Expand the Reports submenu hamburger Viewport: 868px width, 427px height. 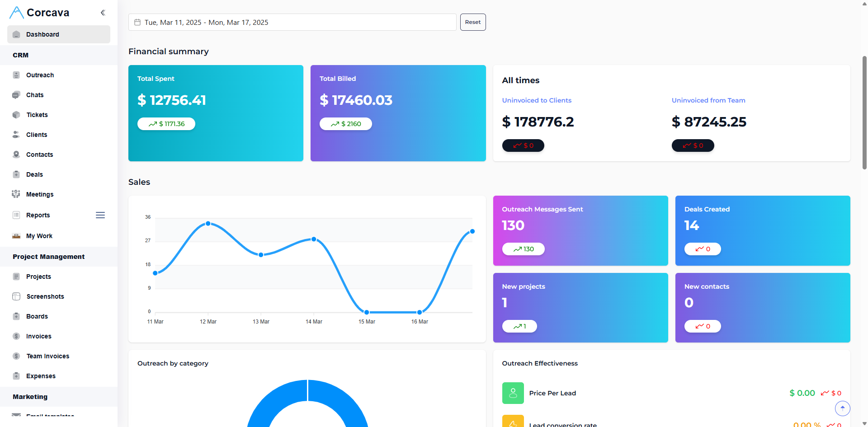tap(100, 215)
